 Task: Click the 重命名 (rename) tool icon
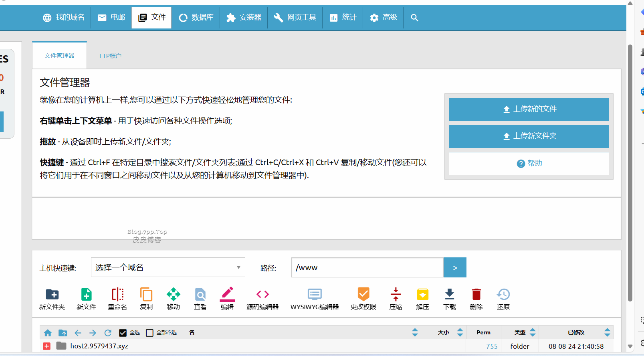(117, 295)
